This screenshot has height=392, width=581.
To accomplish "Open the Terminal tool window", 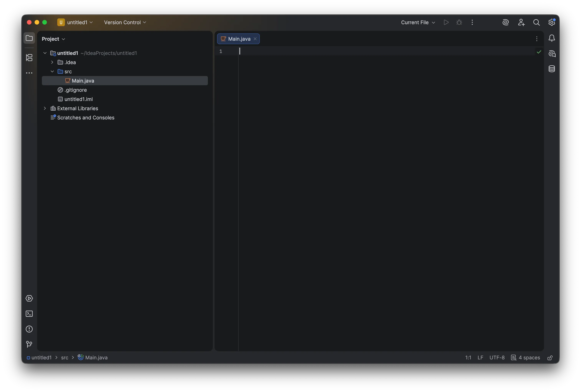I will (x=30, y=313).
